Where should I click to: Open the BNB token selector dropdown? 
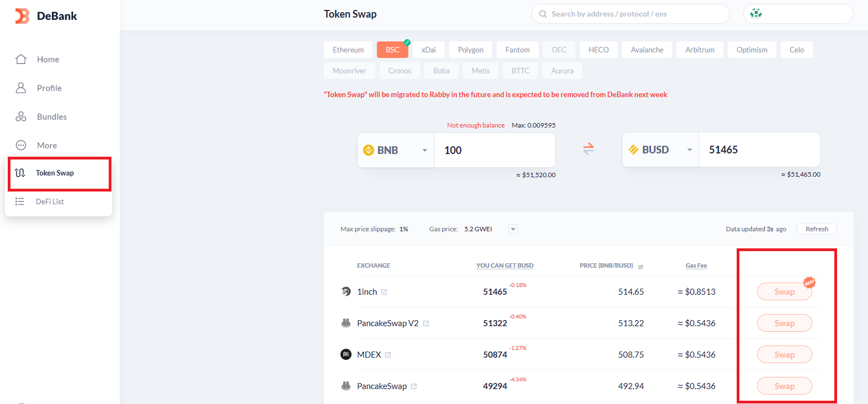396,150
